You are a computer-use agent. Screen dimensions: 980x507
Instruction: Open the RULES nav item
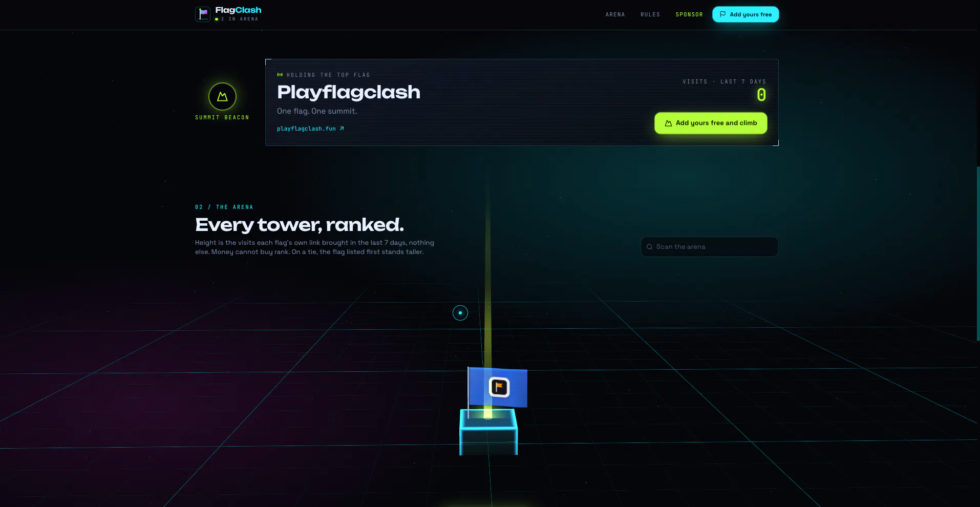click(x=650, y=15)
